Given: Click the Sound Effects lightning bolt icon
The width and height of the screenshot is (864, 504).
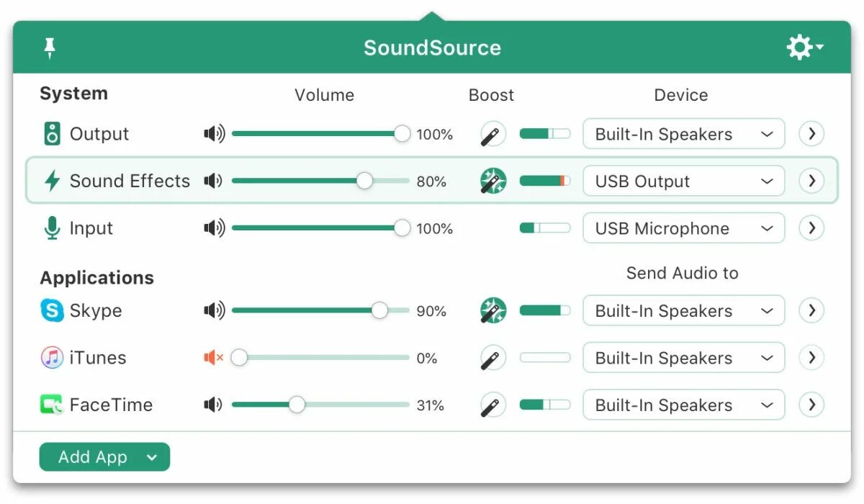Looking at the screenshot, I should (52, 181).
